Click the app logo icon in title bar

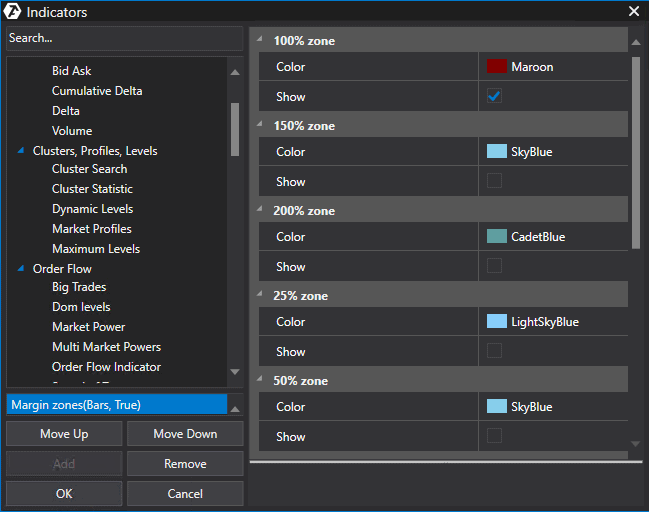coord(13,12)
